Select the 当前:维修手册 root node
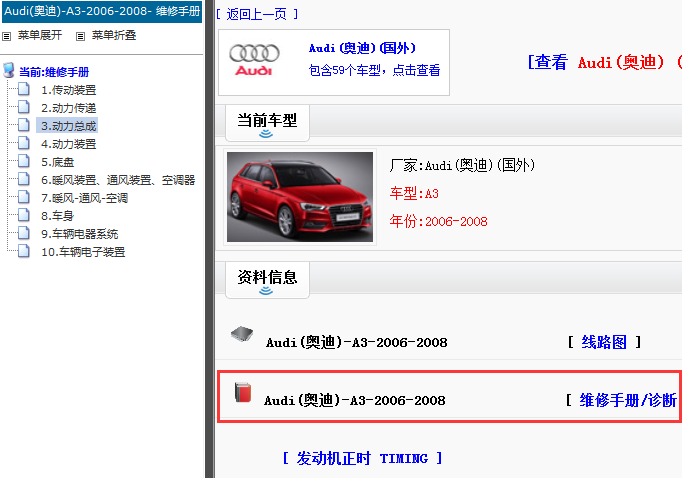Viewport: 682px width, 478px height. click(x=54, y=72)
